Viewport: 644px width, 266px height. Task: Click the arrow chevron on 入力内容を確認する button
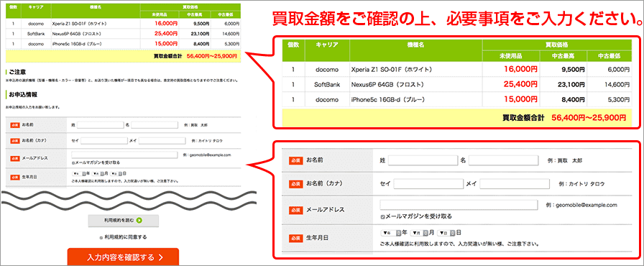pos(160,258)
